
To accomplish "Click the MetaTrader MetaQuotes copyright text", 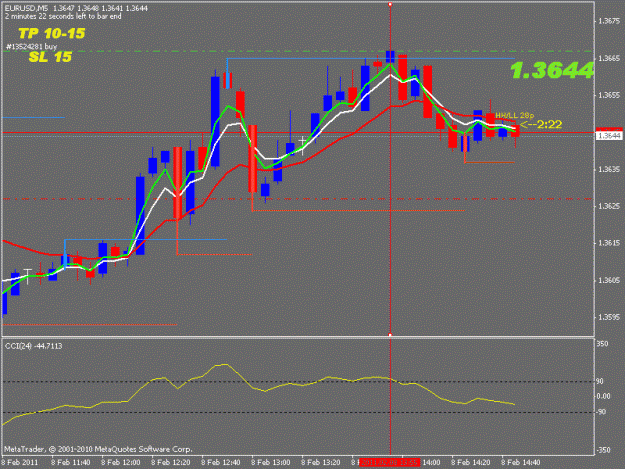I will 98,449.
